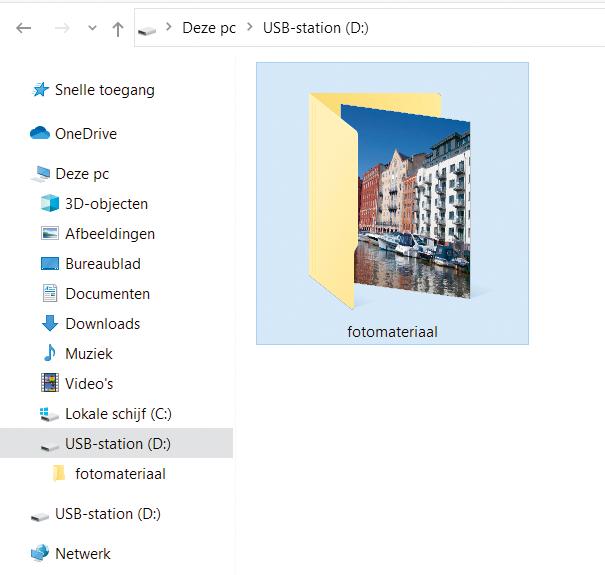Click the Netwerk network icon
Screen dimensions: 605x575
(40, 553)
